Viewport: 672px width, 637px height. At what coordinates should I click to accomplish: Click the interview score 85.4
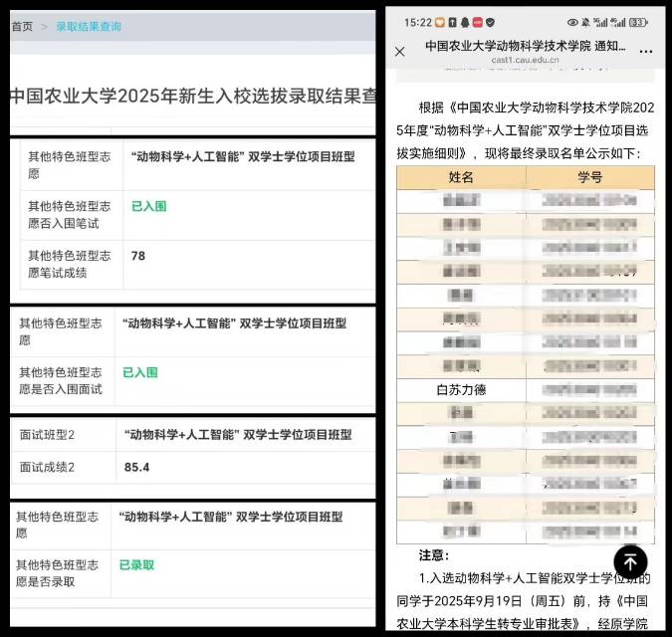pos(136,467)
